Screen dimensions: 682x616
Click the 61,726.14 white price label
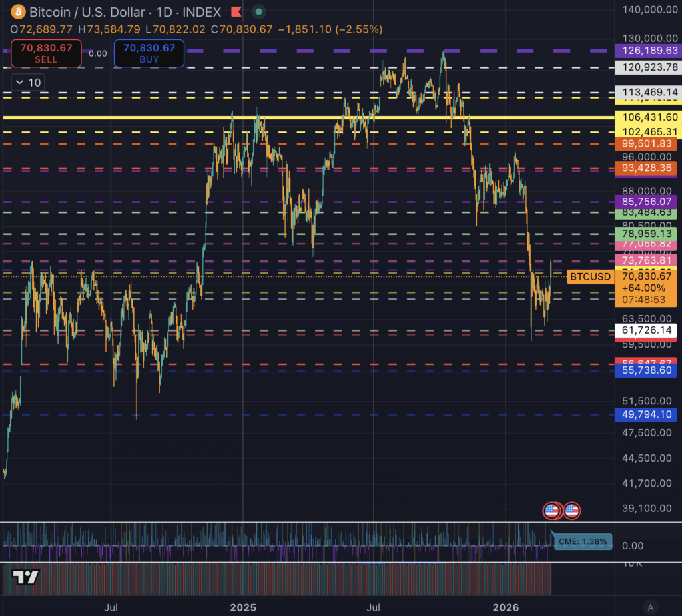pos(647,331)
